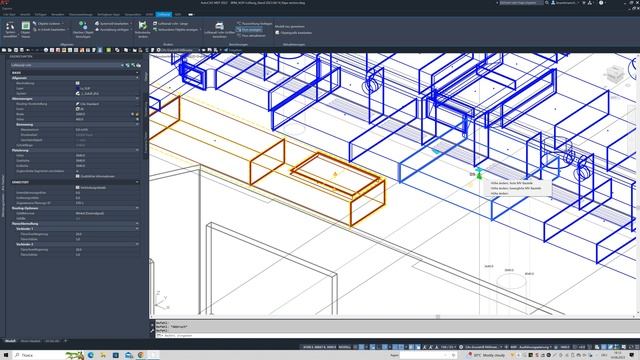Click the Gleiches Objekt hinzufügen ribbon icon
Image resolution: width=640 pixels, height=360 pixels.
[x=83, y=29]
